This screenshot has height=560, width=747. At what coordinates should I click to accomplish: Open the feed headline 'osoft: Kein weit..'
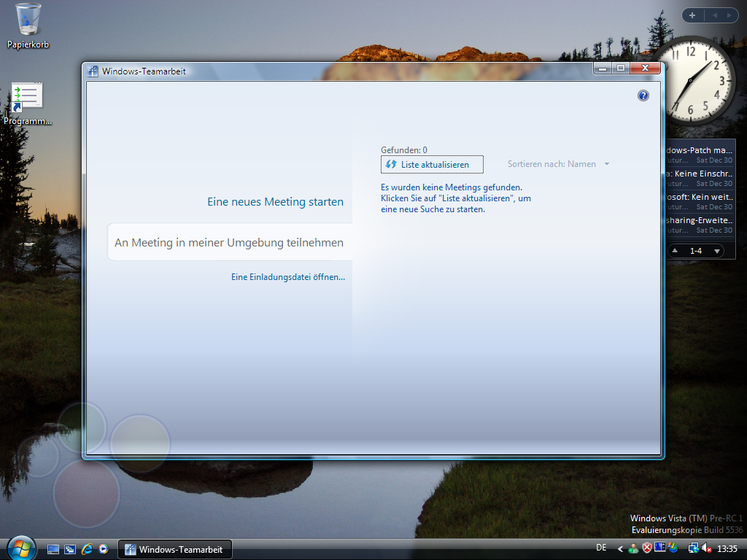700,197
